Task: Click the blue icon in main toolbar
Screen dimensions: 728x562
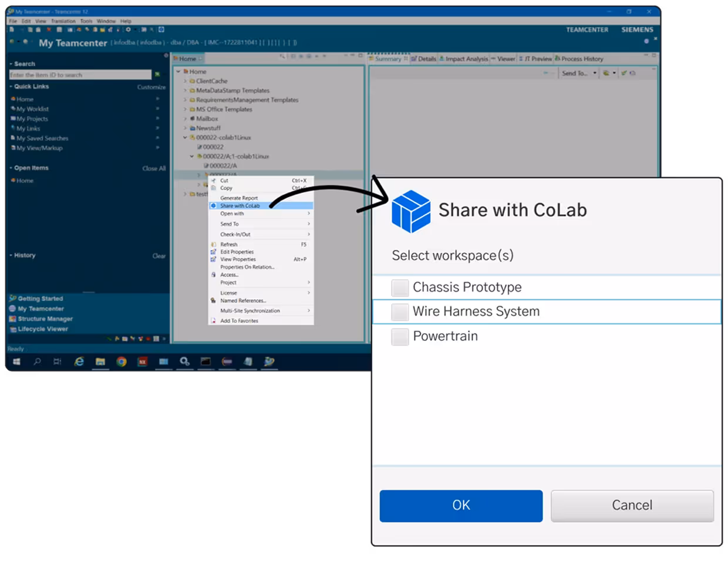Action: [161, 29]
